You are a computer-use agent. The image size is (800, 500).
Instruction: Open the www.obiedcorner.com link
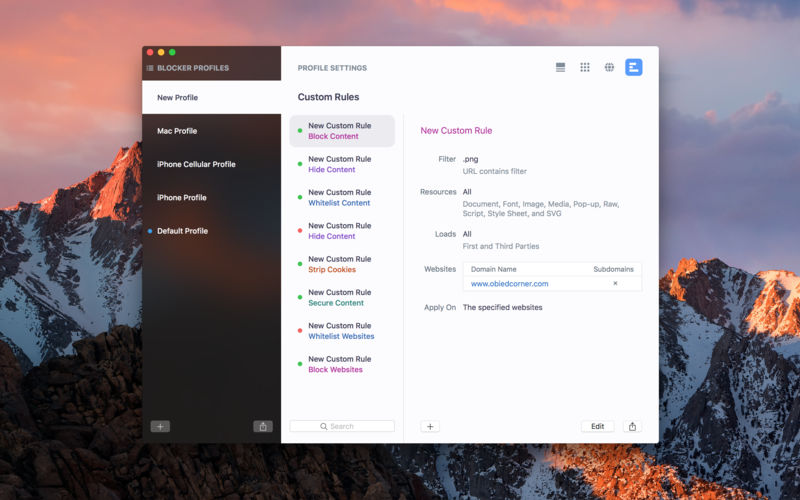(509, 284)
